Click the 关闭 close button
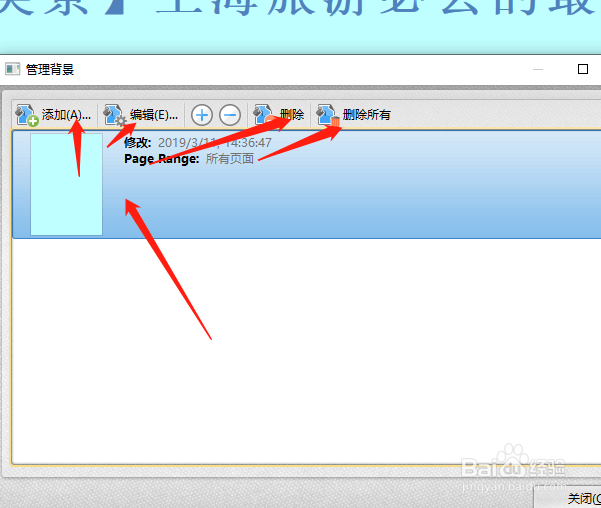 point(568,498)
